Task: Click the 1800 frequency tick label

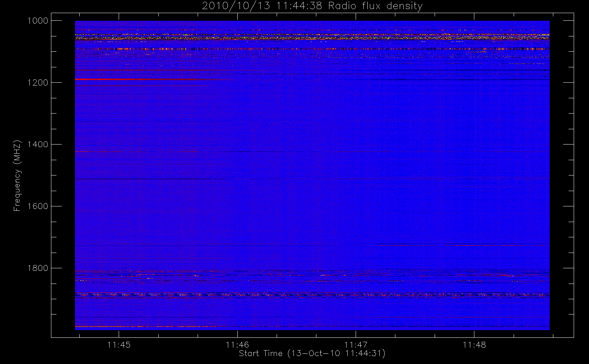Action: click(38, 268)
